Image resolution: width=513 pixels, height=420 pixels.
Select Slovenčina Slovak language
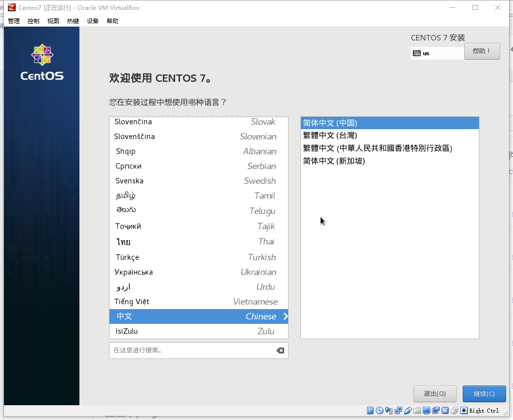pyautogui.click(x=199, y=122)
